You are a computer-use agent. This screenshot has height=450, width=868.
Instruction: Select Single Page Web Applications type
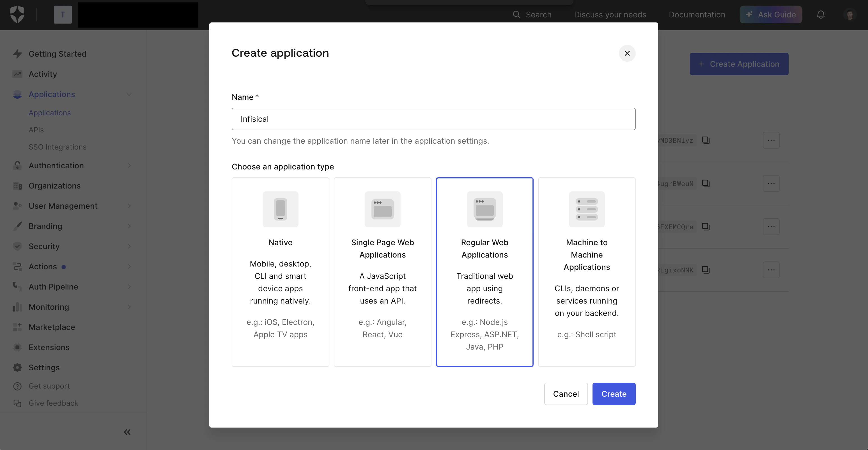coord(382,272)
